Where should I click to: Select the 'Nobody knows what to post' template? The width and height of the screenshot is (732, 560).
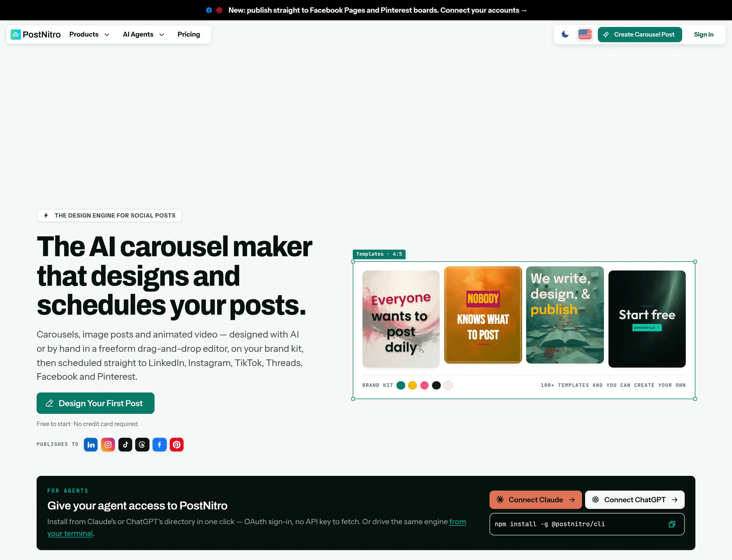tap(483, 315)
